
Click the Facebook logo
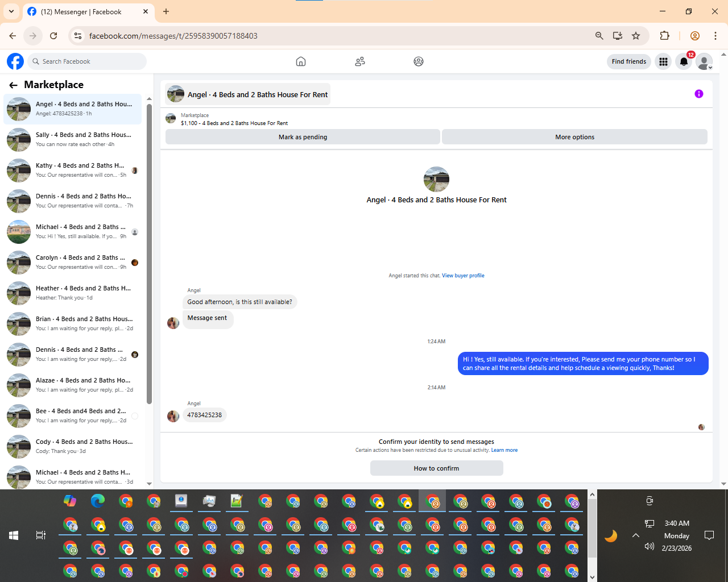coord(15,61)
